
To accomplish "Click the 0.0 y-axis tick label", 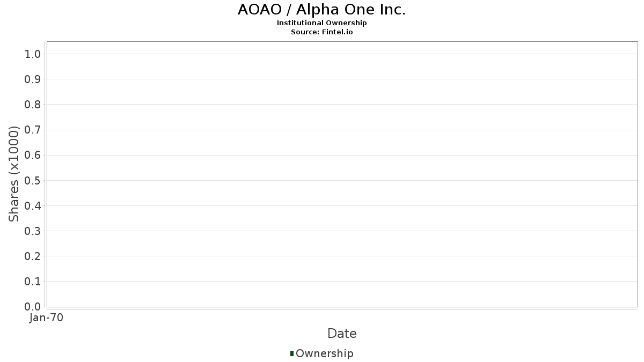I will [x=33, y=307].
